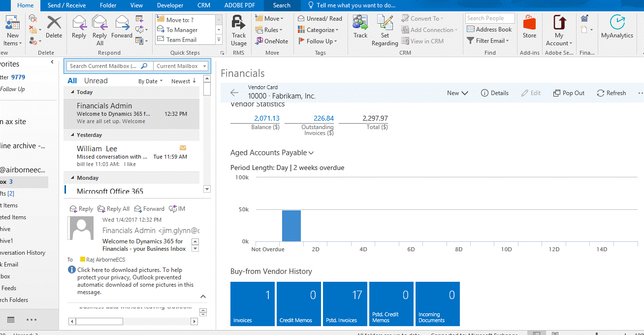
Task: Click Reply in the reading pane
Action: point(82,209)
